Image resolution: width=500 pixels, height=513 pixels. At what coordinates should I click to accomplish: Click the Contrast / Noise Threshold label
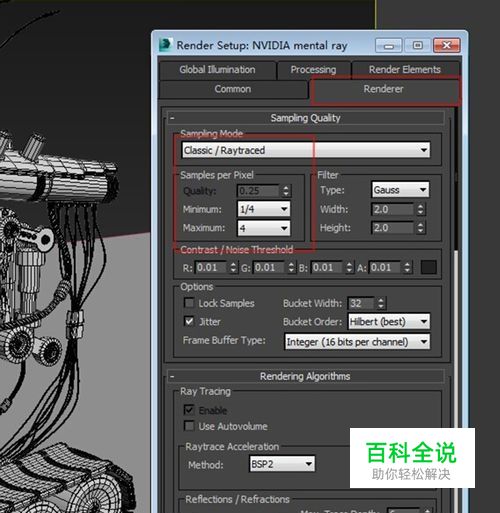coord(237,250)
